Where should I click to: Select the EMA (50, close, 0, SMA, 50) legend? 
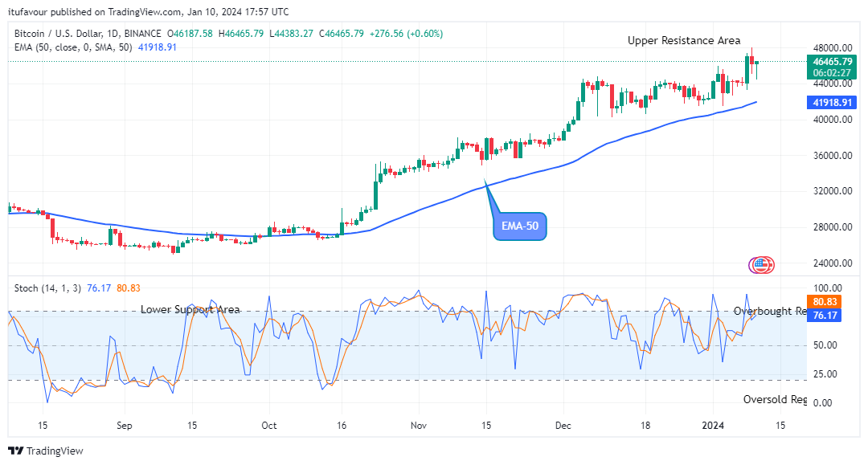pyautogui.click(x=73, y=47)
